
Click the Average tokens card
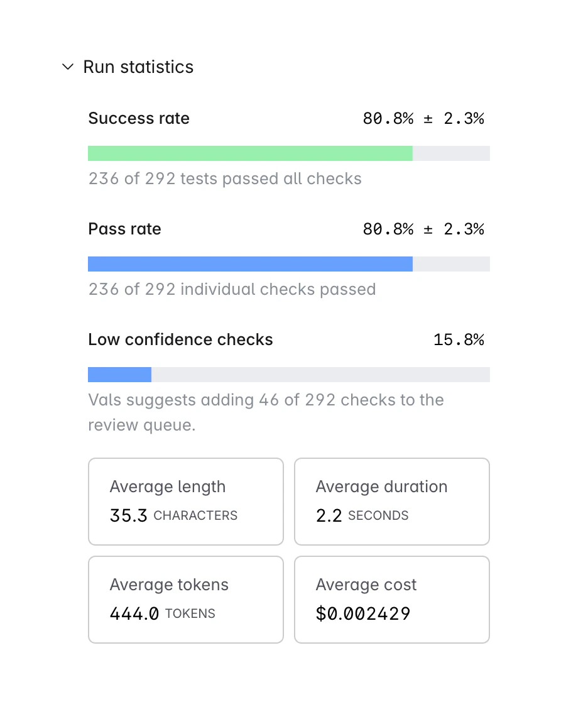coord(186,599)
